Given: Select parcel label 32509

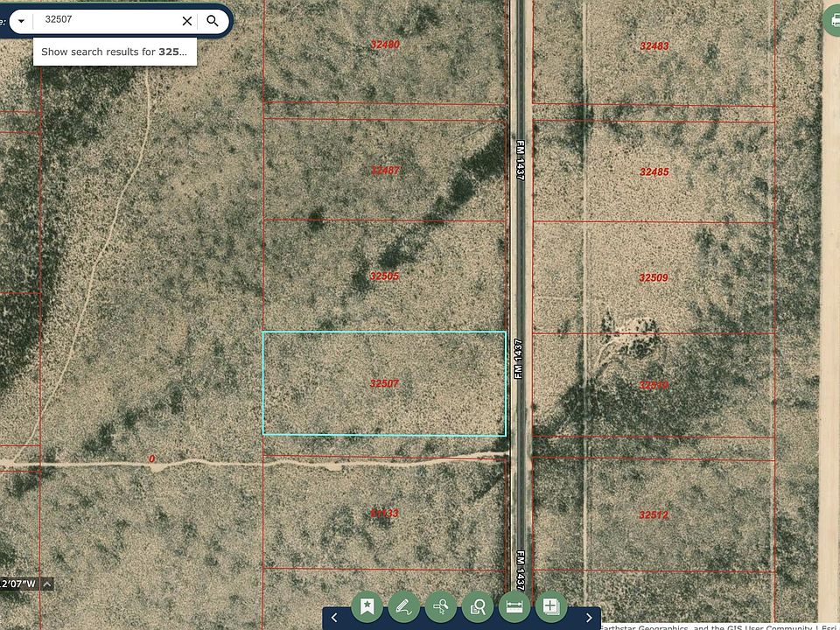Looking at the screenshot, I should [x=654, y=277].
